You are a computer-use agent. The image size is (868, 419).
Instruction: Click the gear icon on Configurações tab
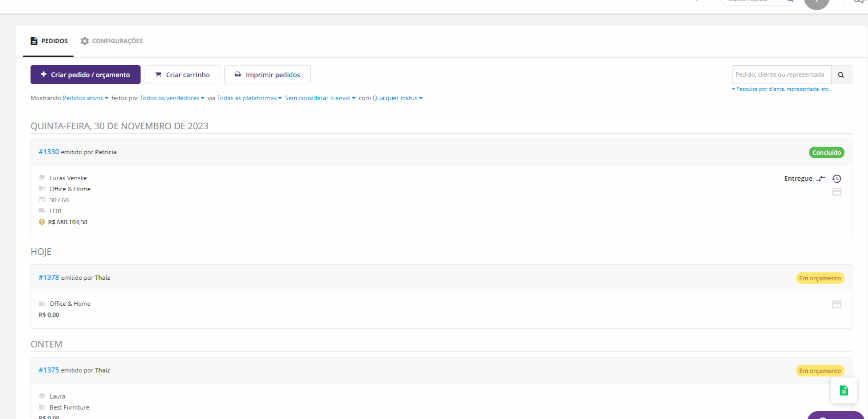click(85, 41)
